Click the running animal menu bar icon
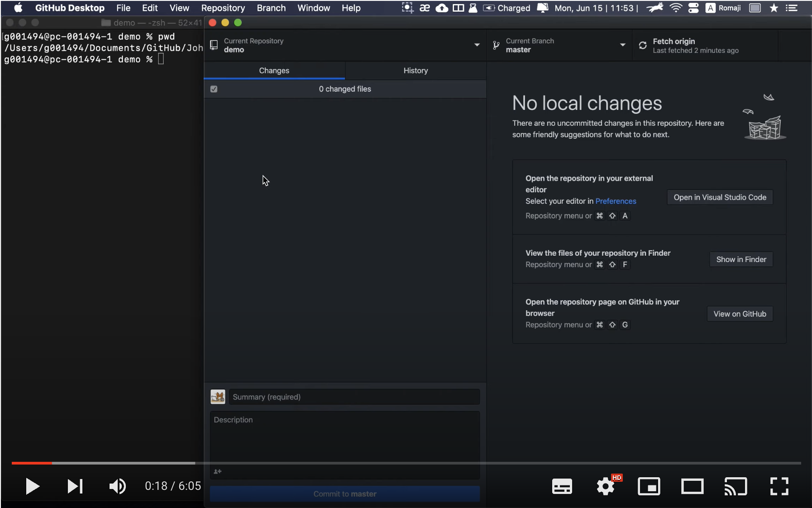This screenshot has width=812, height=508. (x=654, y=8)
